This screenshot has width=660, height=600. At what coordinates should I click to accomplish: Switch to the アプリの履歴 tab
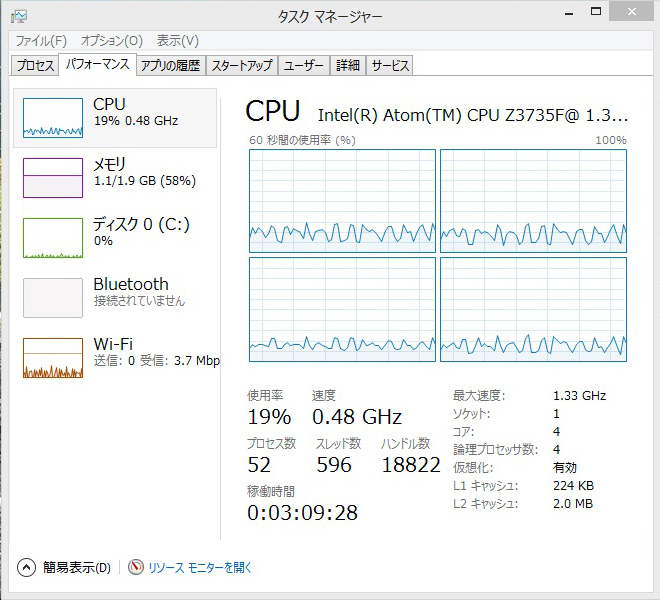click(x=171, y=66)
